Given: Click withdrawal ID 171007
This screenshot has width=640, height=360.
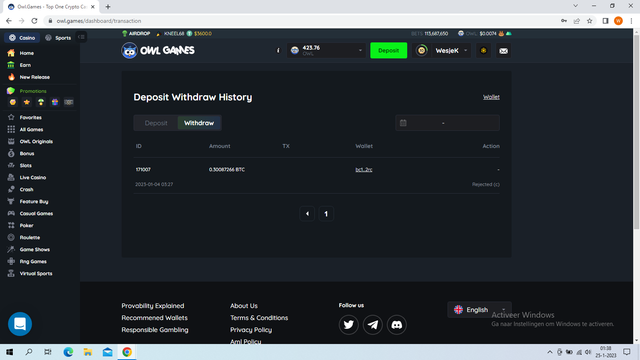Looking at the screenshot, I should pyautogui.click(x=143, y=170).
